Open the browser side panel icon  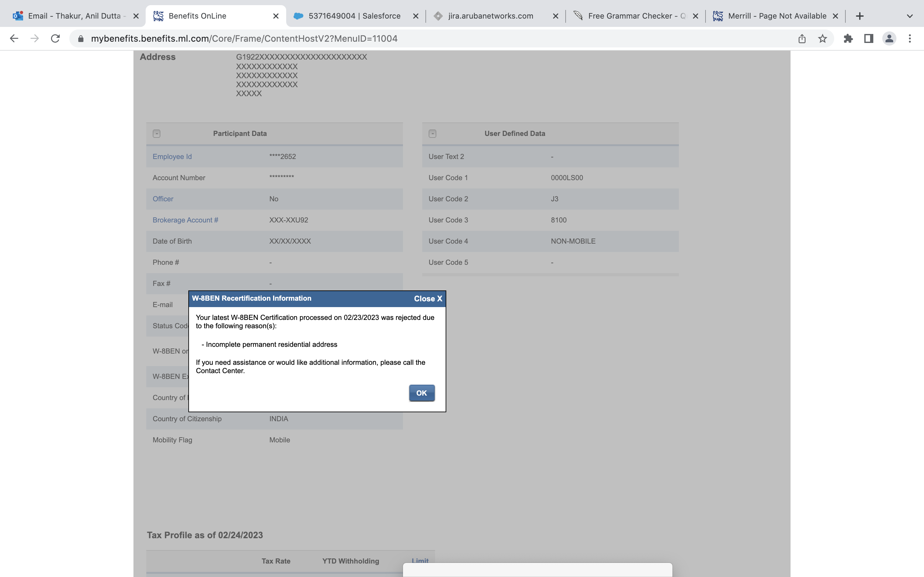(x=868, y=38)
